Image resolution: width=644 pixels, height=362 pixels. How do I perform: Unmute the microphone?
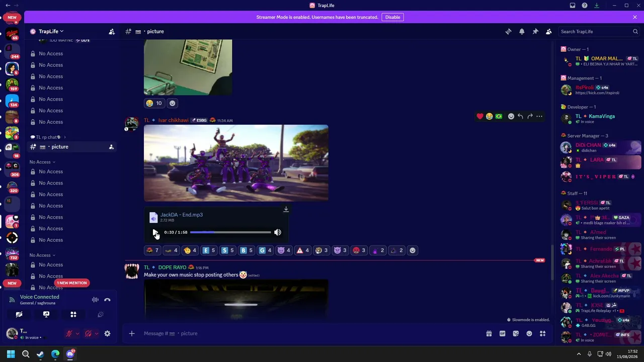[x=69, y=333]
